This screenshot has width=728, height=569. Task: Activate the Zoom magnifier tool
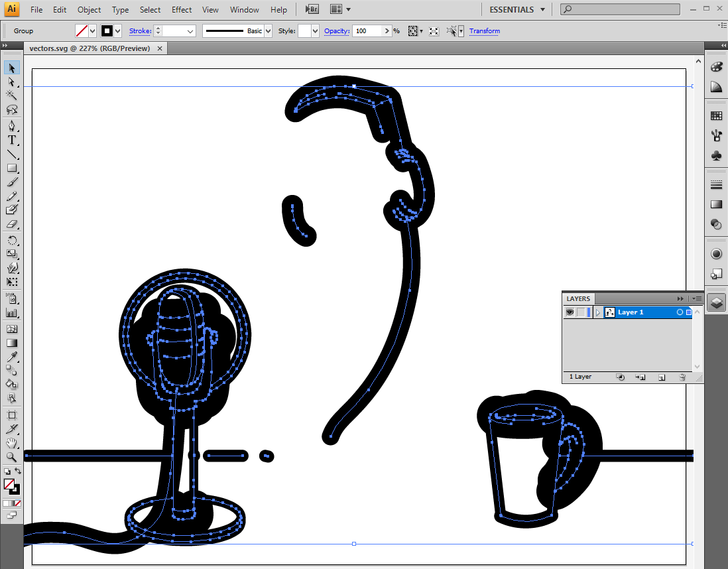(11, 457)
